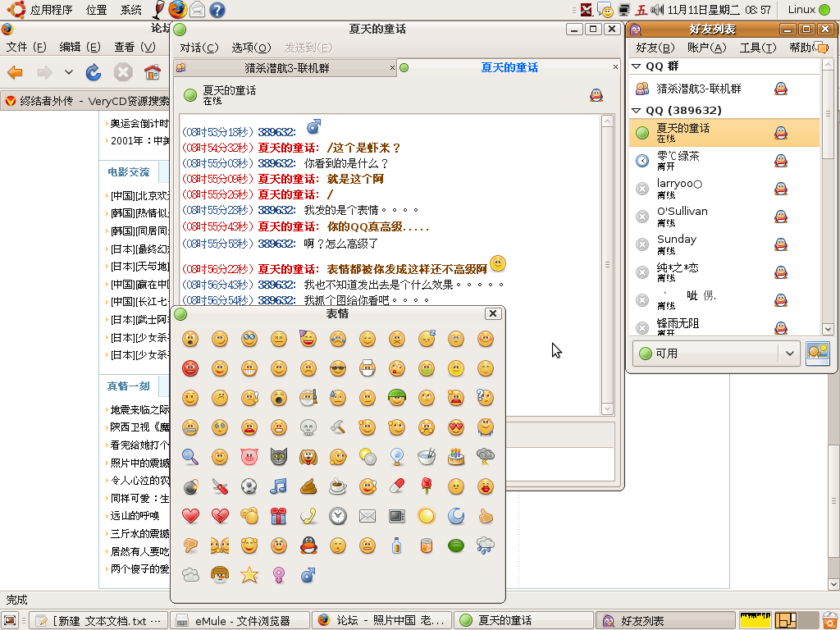840x630 pixels.
Task: Open browser 文件(F) menu
Action: coord(26,47)
